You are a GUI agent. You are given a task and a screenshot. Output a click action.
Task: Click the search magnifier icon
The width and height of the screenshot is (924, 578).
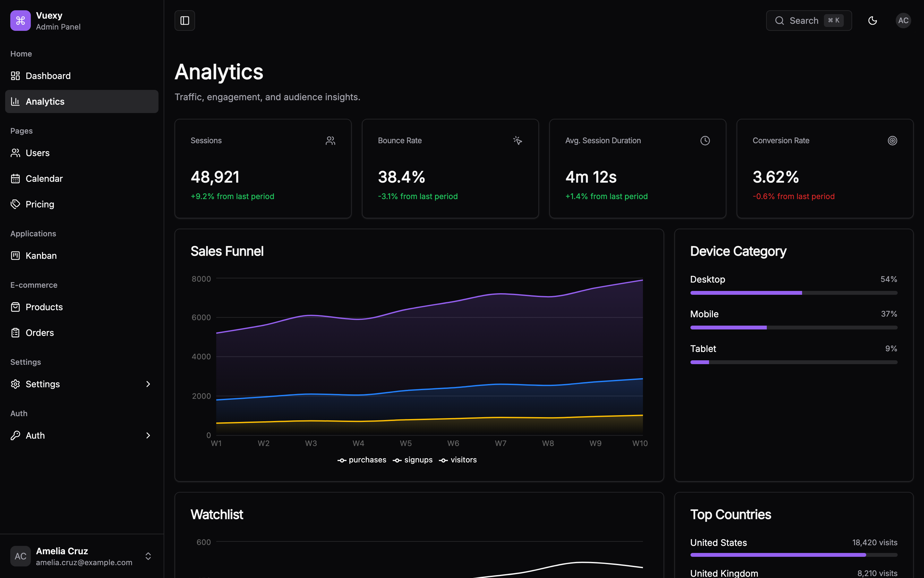point(779,21)
